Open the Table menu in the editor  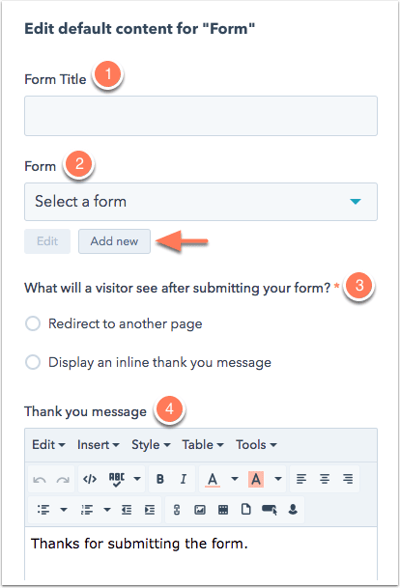[x=203, y=445]
